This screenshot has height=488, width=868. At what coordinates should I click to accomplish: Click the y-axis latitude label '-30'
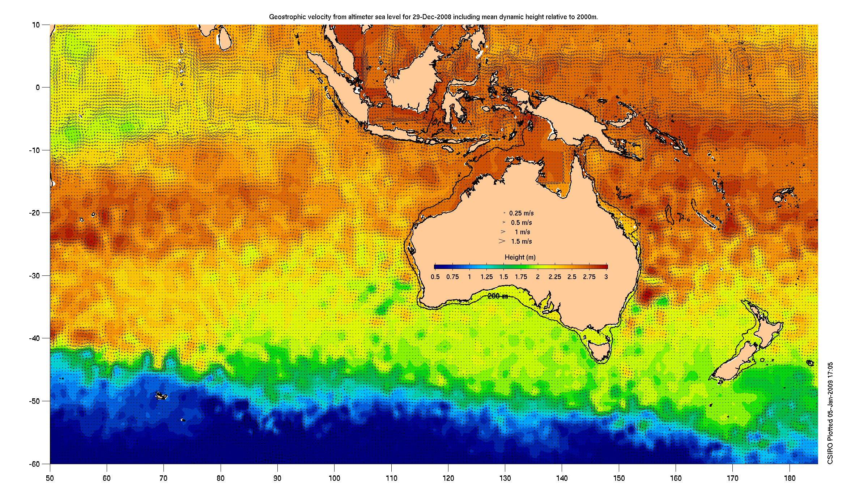pyautogui.click(x=34, y=276)
